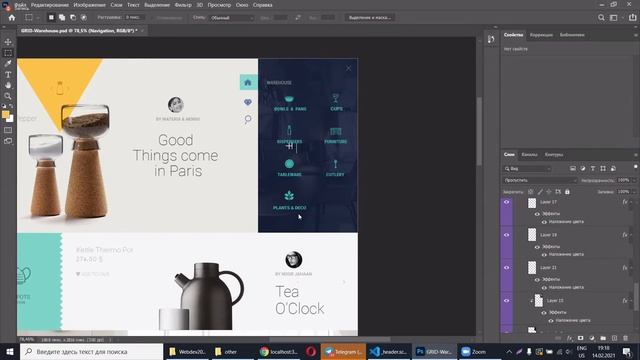Viewport: 640px width, 360px height.
Task: Change the screen mode
Action: [x=8, y=141]
